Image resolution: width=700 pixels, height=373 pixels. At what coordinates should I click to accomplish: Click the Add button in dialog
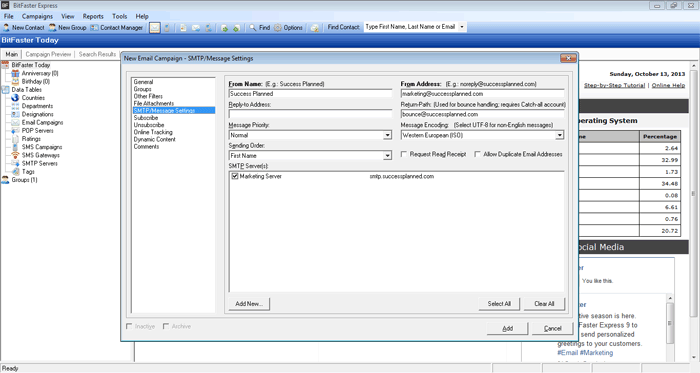[508, 328]
